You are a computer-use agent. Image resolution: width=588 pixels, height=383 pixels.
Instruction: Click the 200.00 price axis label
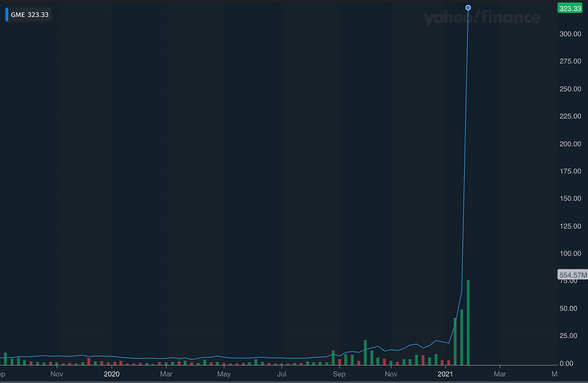[570, 144]
